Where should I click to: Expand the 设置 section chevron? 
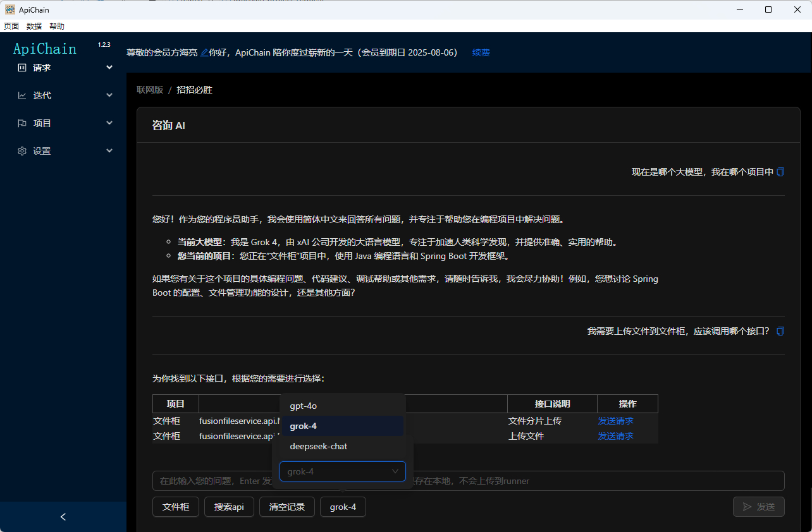109,150
